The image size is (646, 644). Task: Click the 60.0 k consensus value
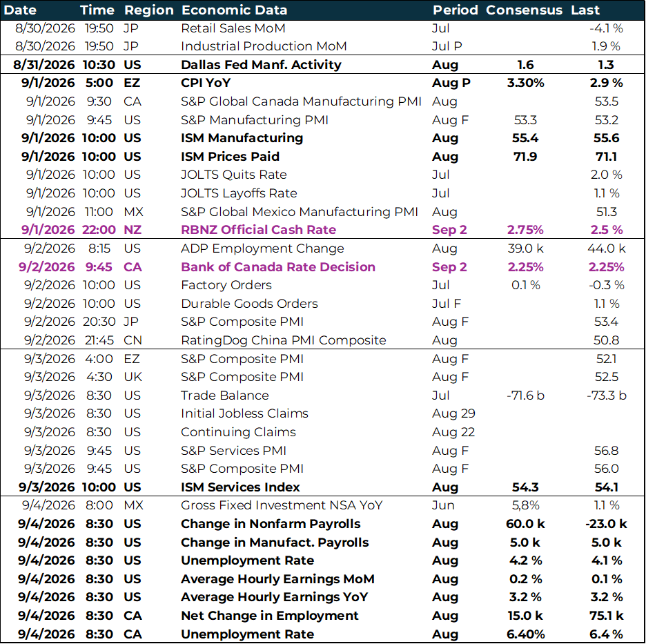tap(525, 524)
